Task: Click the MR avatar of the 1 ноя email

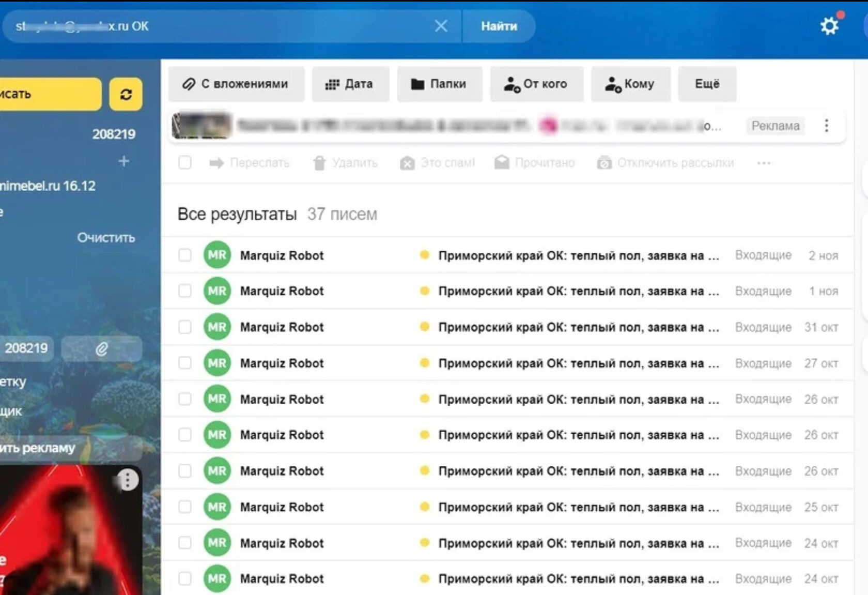Action: (217, 291)
